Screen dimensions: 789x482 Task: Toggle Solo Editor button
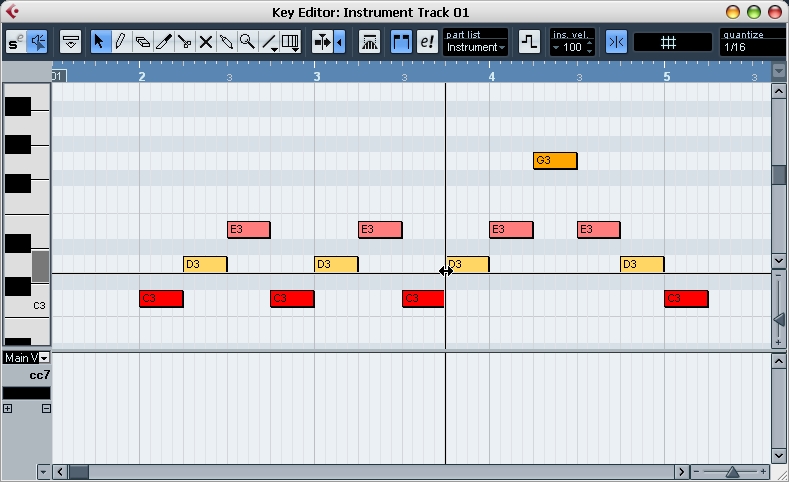[x=16, y=42]
